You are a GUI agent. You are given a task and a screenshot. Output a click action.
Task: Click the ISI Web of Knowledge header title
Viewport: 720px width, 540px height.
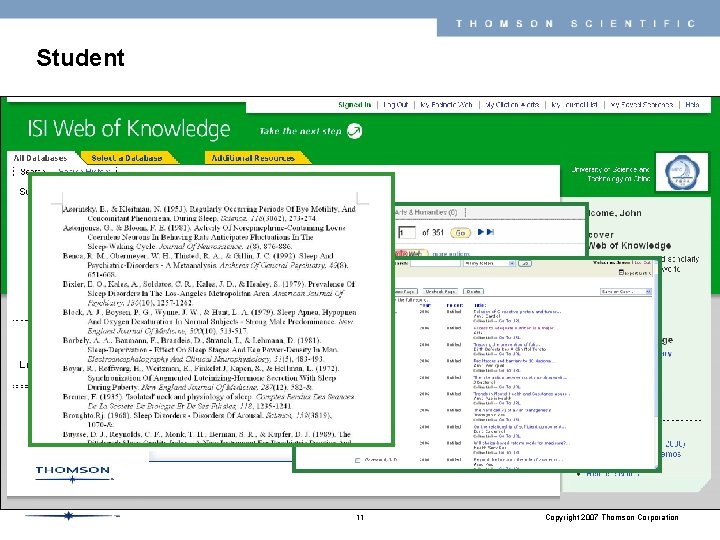pos(129,129)
